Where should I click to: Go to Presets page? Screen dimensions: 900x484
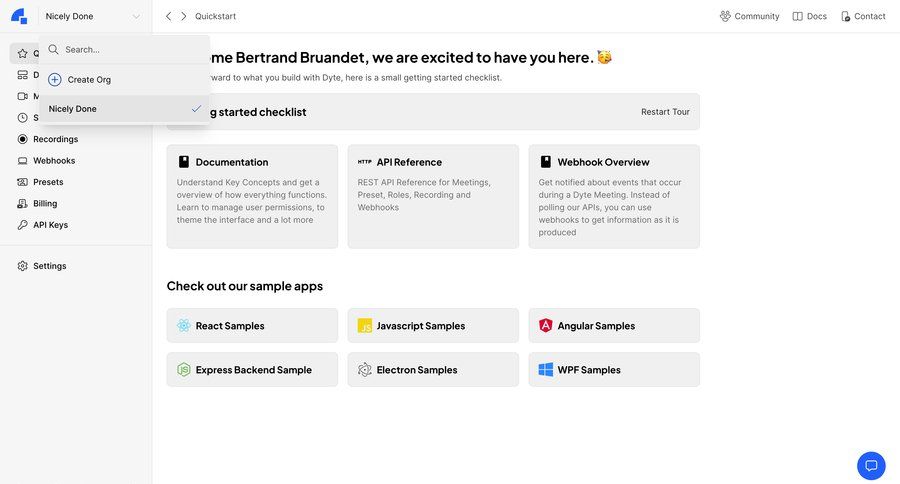48,182
